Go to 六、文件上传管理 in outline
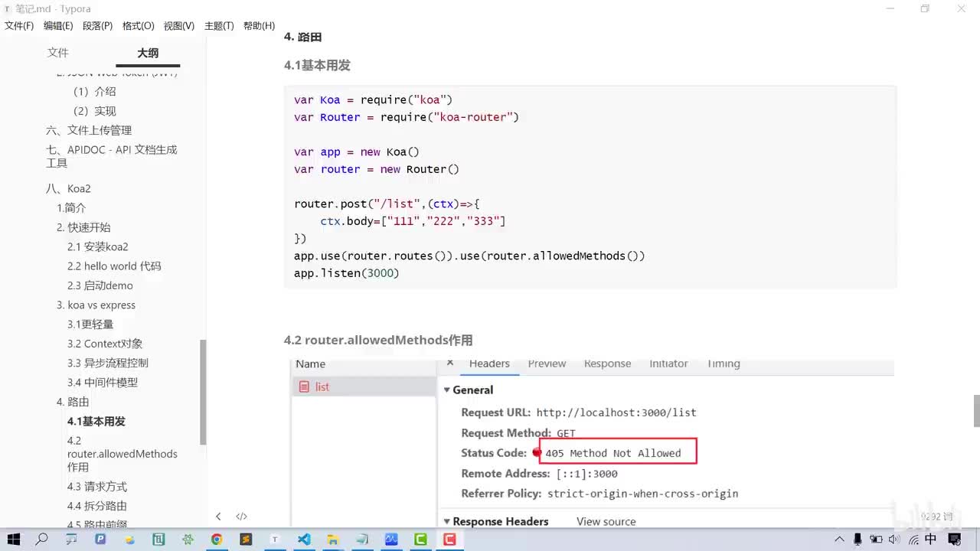 click(x=89, y=130)
